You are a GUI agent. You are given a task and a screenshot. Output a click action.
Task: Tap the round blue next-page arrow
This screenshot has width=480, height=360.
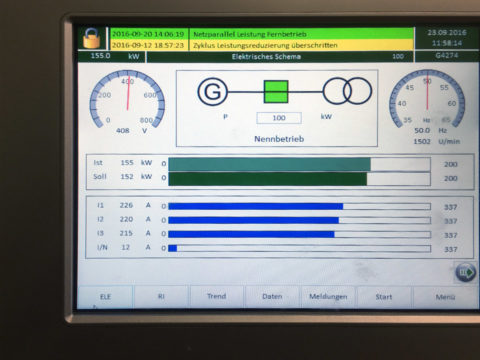click(x=466, y=272)
